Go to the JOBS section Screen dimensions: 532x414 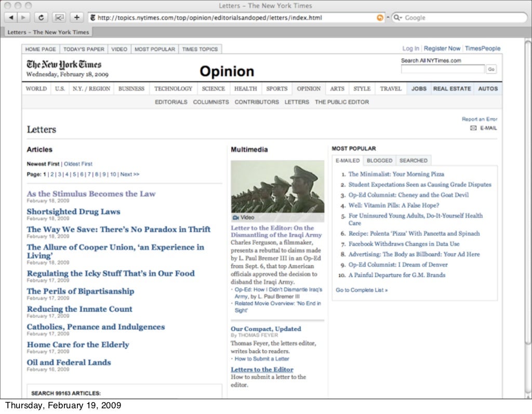click(x=419, y=89)
